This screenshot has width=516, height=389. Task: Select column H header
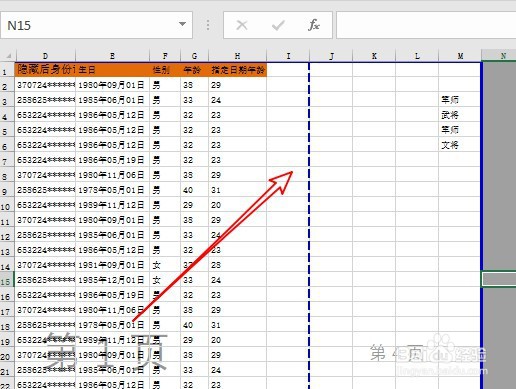[237, 56]
